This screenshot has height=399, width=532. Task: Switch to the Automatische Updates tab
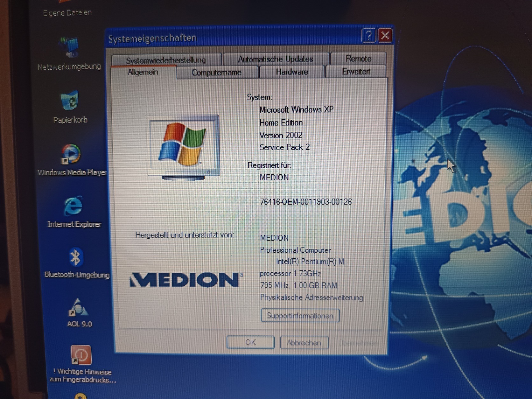(x=276, y=59)
